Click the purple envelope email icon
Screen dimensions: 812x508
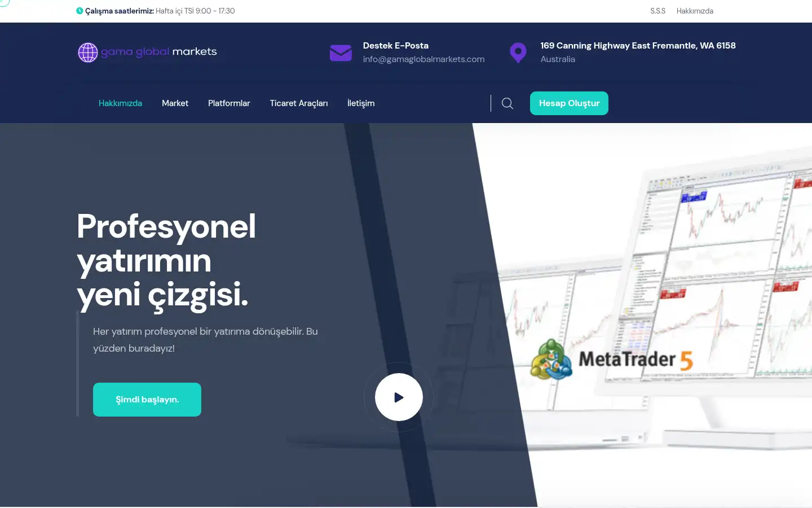pos(341,52)
